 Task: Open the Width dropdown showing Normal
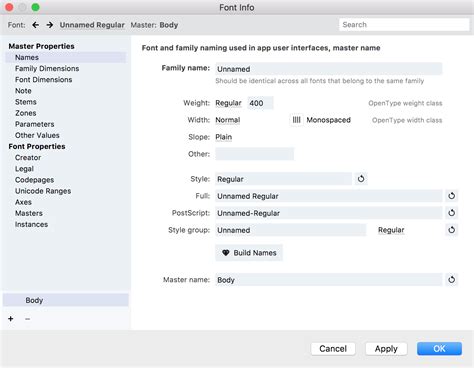[228, 120]
